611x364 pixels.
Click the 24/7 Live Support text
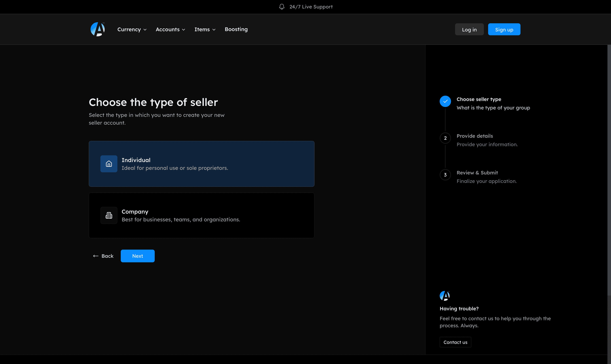click(x=311, y=7)
